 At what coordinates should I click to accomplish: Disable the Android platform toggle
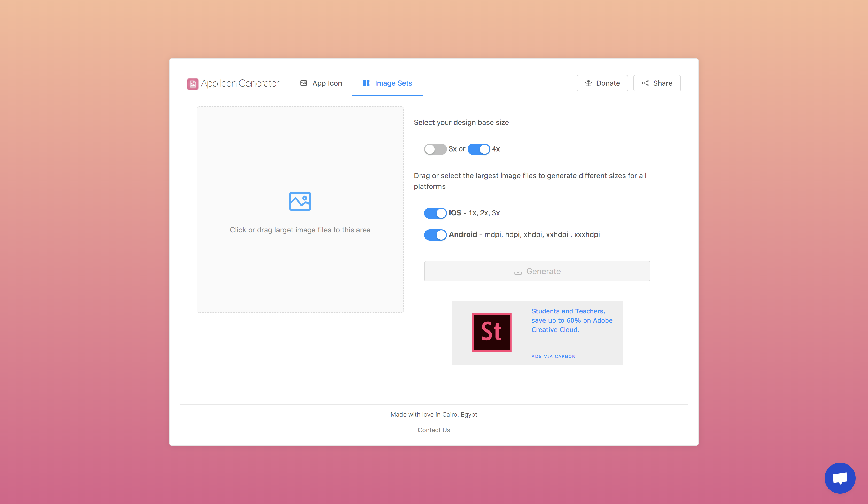pos(435,235)
